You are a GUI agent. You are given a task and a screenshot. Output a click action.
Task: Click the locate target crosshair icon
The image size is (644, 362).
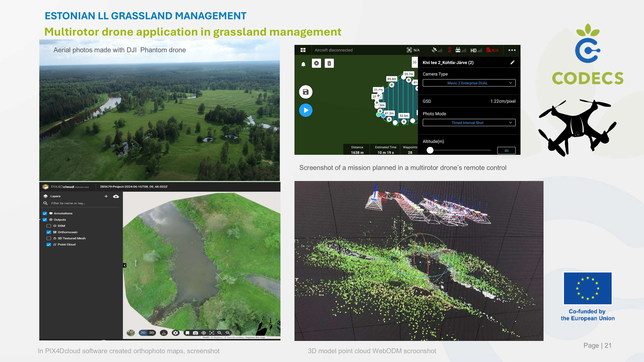tap(204, 333)
